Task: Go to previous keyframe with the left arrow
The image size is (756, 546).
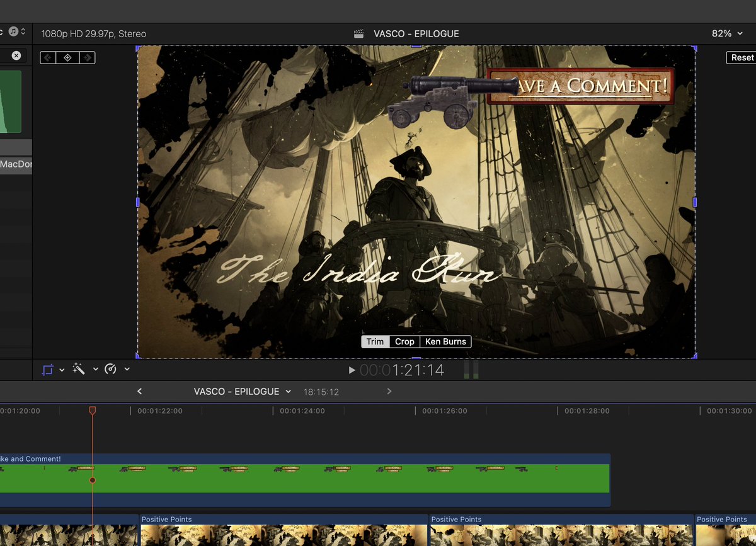Action: (x=48, y=57)
